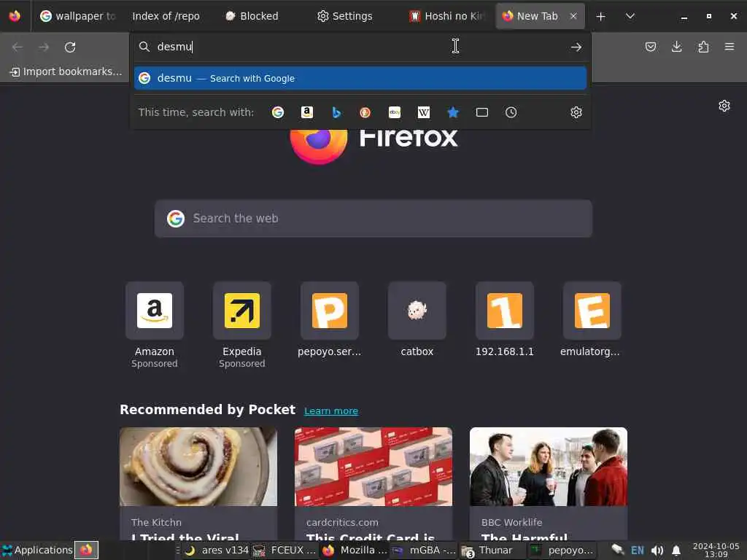Search this time with Wikipedia icon
The image size is (747, 560).
click(424, 112)
